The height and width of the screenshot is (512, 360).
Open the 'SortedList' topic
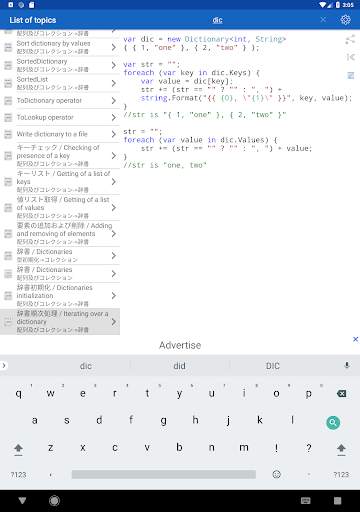(60, 83)
